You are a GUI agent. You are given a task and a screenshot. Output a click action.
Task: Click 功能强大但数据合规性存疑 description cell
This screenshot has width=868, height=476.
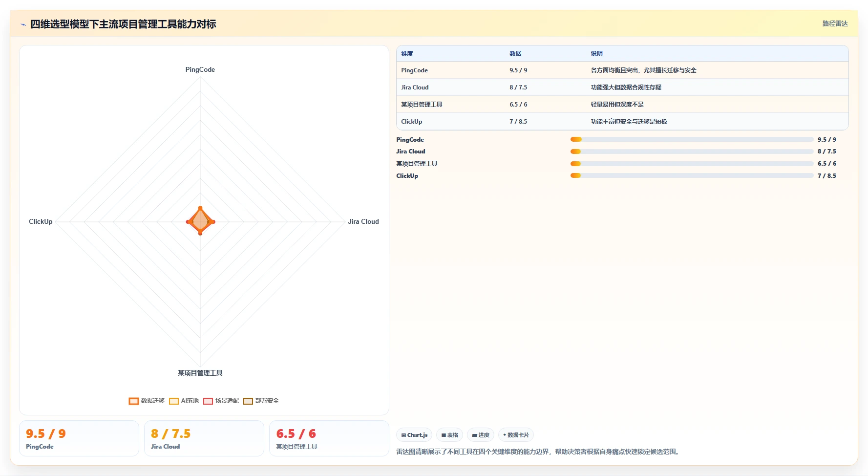click(x=626, y=87)
